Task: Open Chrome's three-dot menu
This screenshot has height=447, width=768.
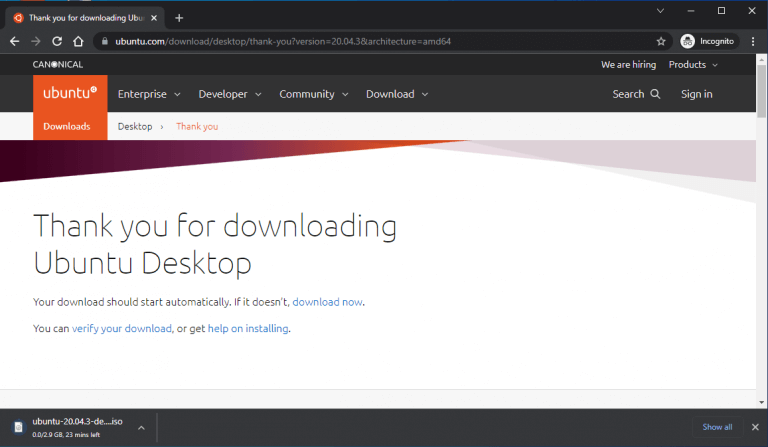Action: tap(753, 42)
